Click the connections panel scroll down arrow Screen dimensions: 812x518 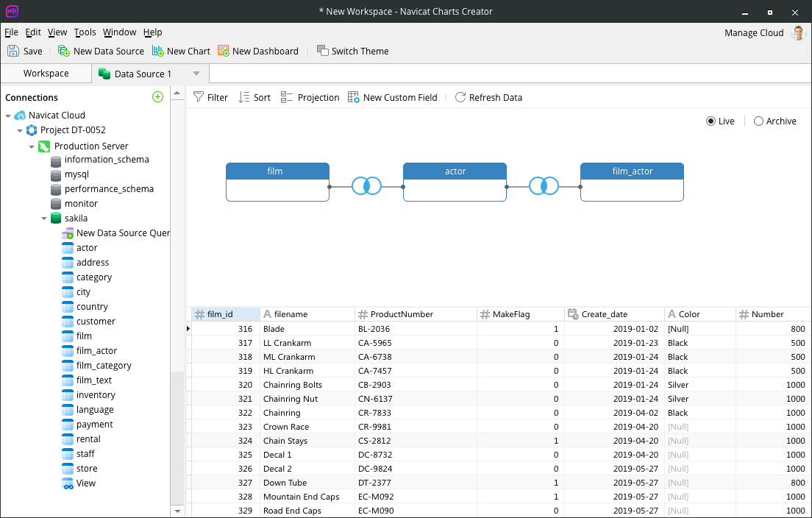click(x=177, y=511)
